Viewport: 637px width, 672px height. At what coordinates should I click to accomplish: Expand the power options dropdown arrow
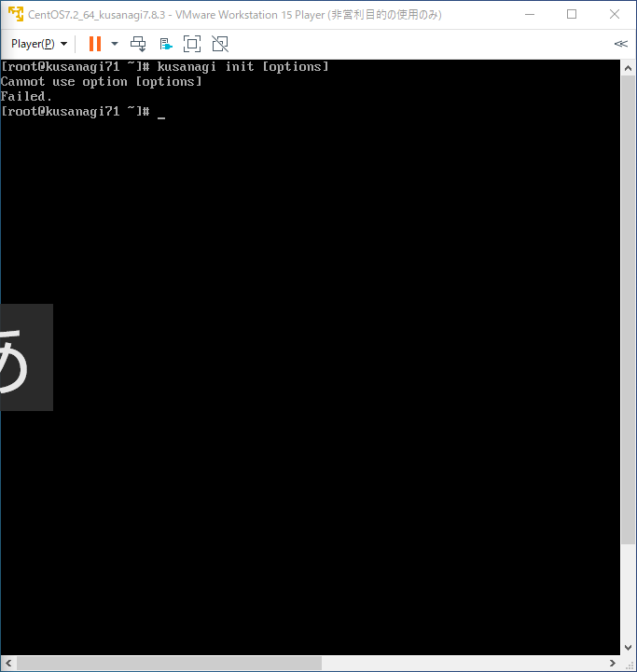pos(115,44)
